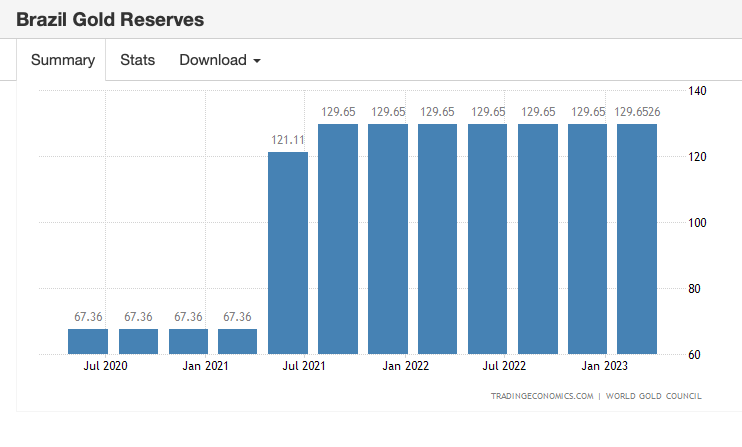Click the caret arrow beside Download
Screen dimensions: 742x447
[257, 61]
